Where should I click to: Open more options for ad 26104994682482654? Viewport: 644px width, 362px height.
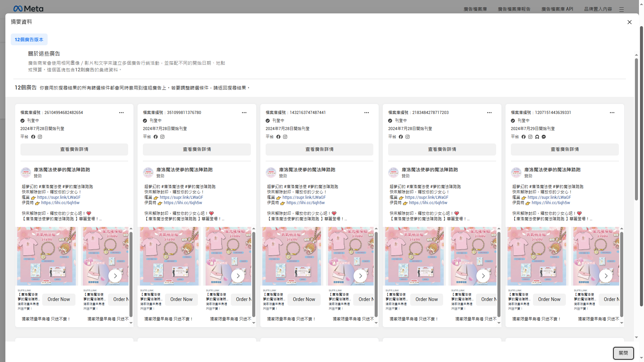point(121,113)
